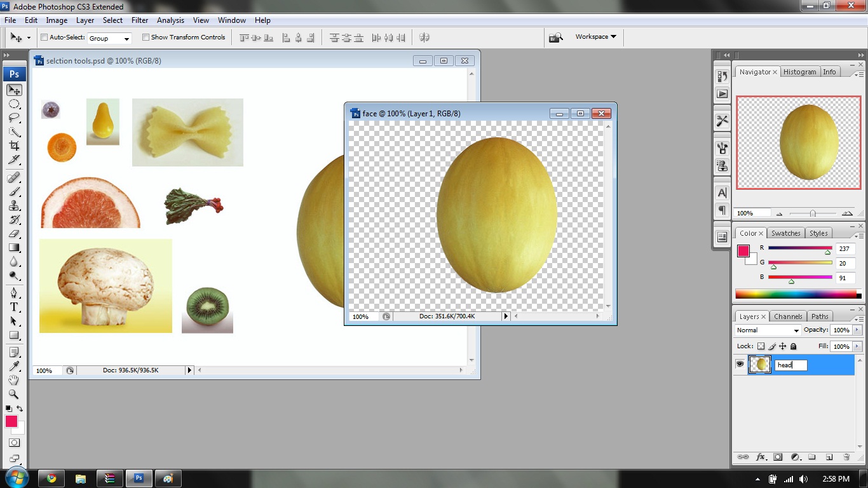Select the Rectangle shape tool

tap(14, 335)
